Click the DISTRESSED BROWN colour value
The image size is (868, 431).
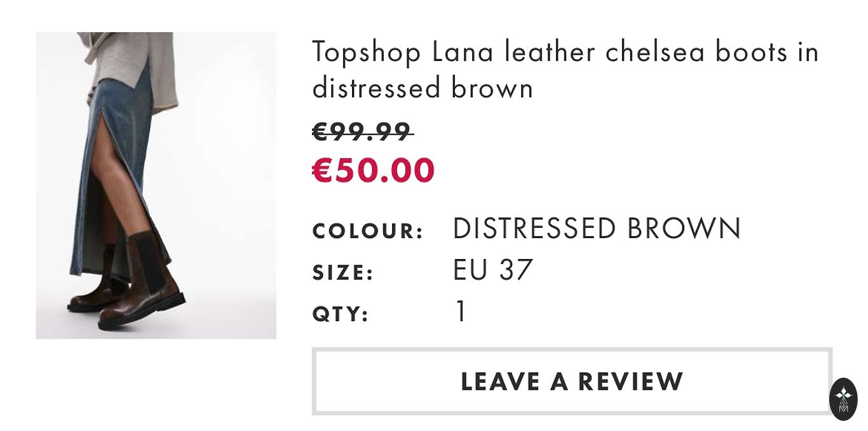pos(597,229)
